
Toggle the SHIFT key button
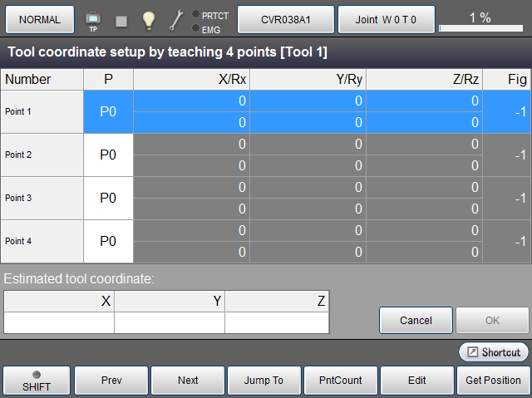point(37,381)
